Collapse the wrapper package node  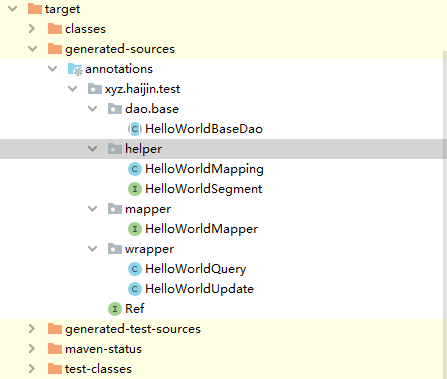(x=92, y=249)
